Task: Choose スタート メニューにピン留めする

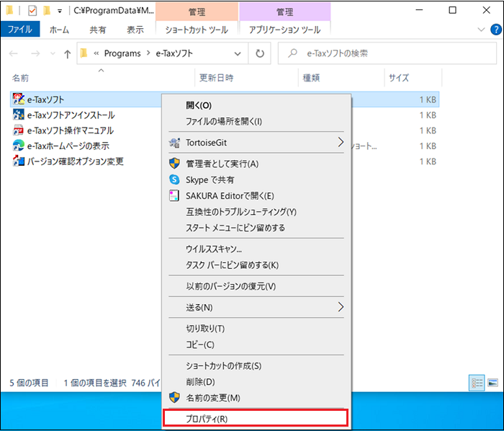Action: click(256, 228)
